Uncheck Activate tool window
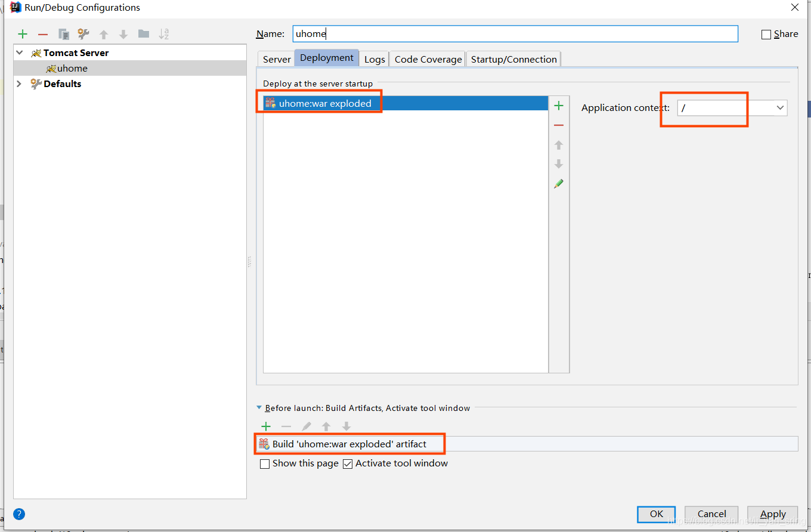The image size is (811, 532). [348, 464]
